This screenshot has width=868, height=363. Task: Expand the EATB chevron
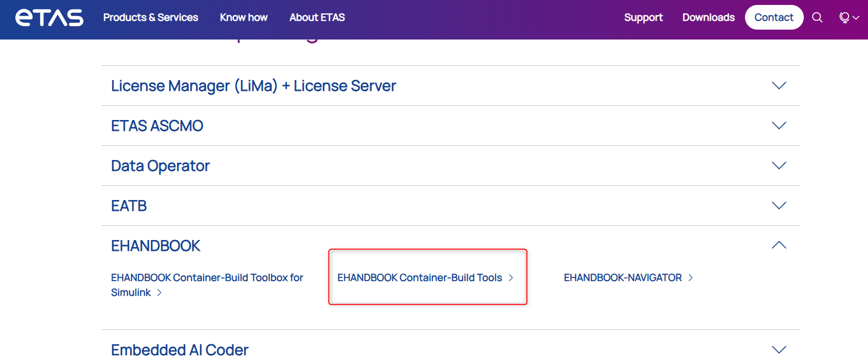[x=779, y=205]
